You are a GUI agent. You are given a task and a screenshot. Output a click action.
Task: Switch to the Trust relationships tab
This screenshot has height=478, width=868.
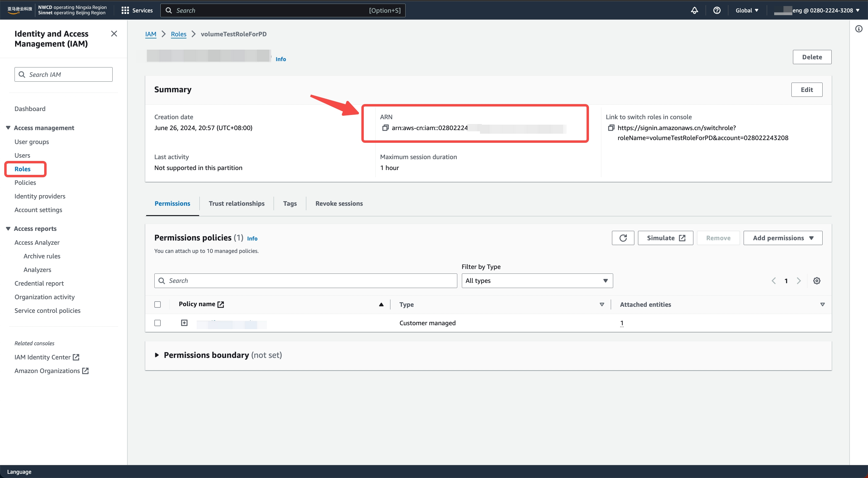point(237,204)
